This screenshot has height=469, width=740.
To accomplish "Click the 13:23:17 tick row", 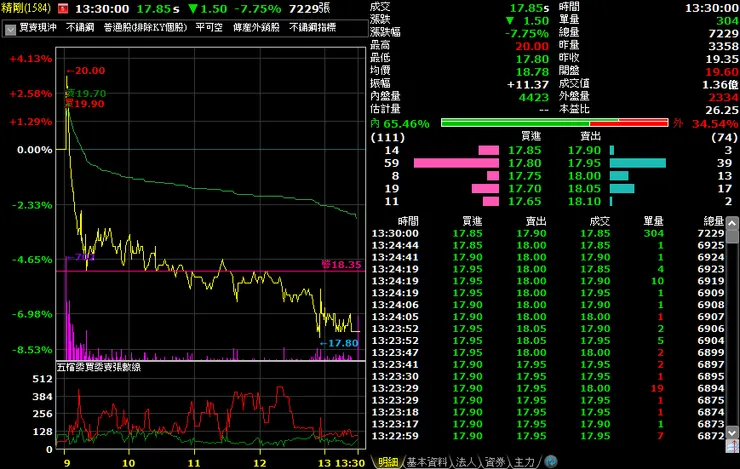I will point(548,424).
